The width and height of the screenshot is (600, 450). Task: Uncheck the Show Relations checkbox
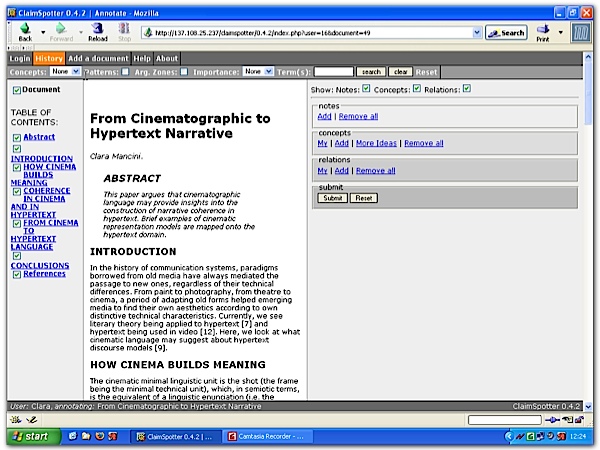click(x=466, y=88)
